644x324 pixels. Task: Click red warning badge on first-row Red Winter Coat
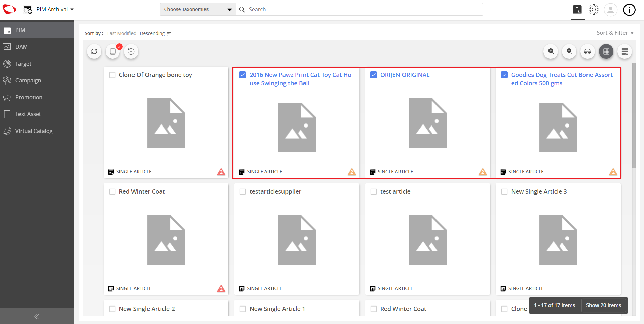tap(221, 289)
